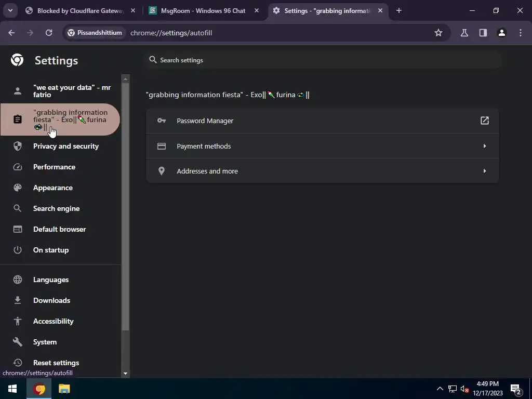Close the MsgRoom Windows 96 Chat tab
The image size is (532, 399).
(x=257, y=10)
